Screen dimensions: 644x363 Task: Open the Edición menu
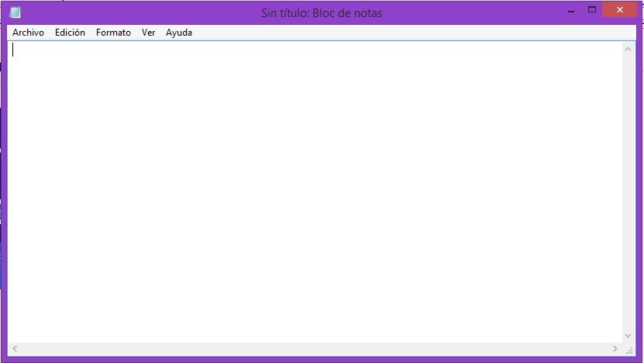tap(70, 33)
